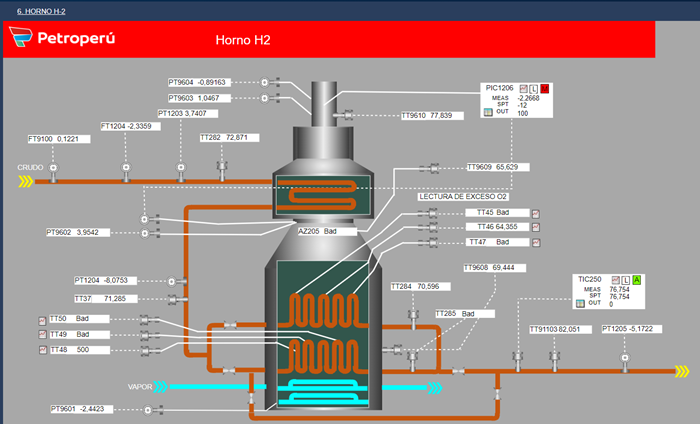
Task: Show the TT50 trend icon
Action: point(42,320)
